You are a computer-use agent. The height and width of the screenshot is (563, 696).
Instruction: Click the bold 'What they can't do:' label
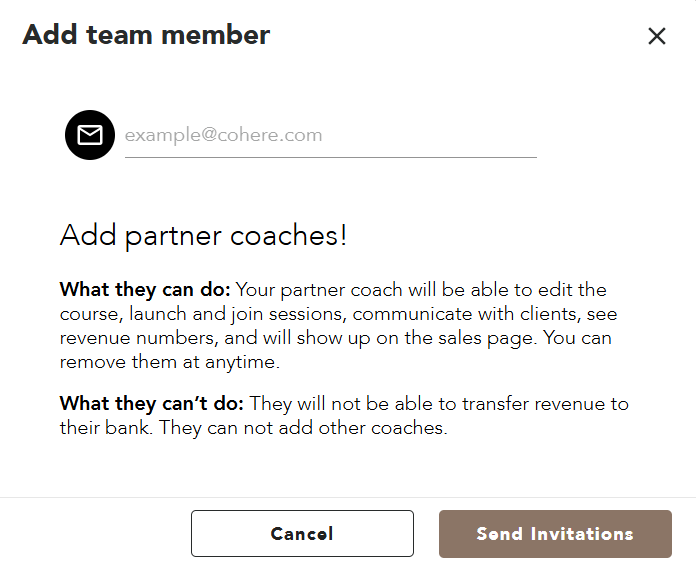[x=152, y=404]
